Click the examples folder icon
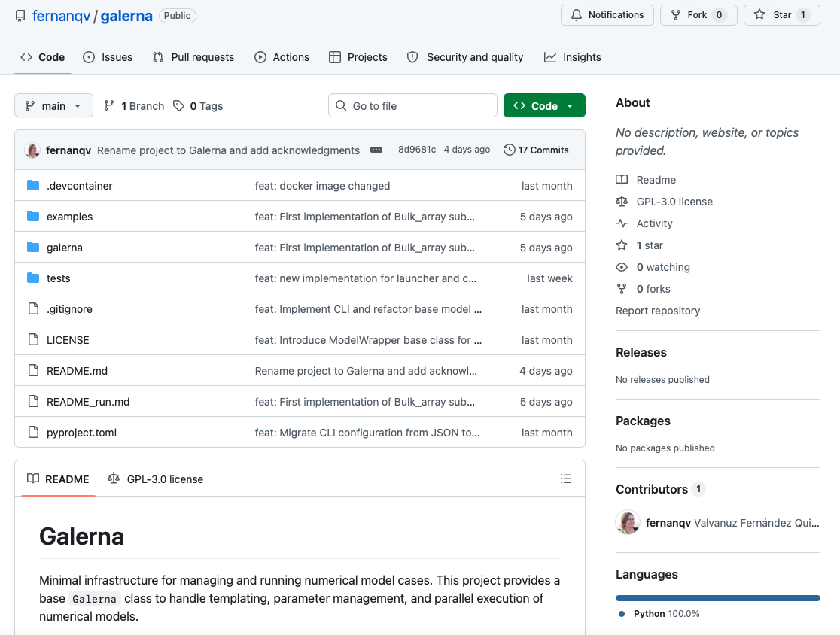Viewport: 840px width, 635px height. coord(33,217)
